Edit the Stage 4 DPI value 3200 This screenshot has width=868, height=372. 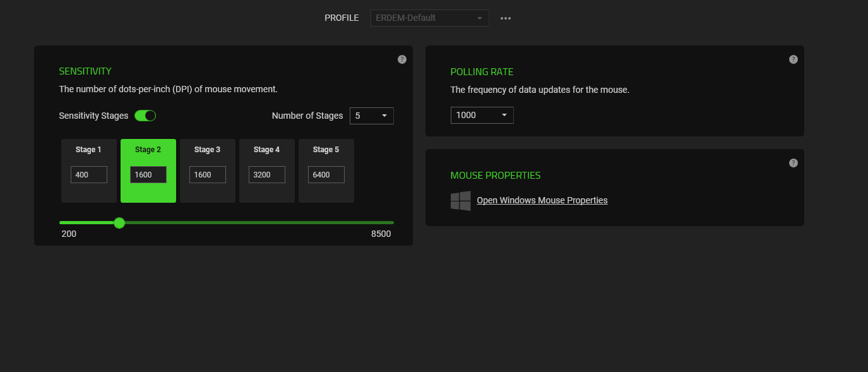(267, 174)
